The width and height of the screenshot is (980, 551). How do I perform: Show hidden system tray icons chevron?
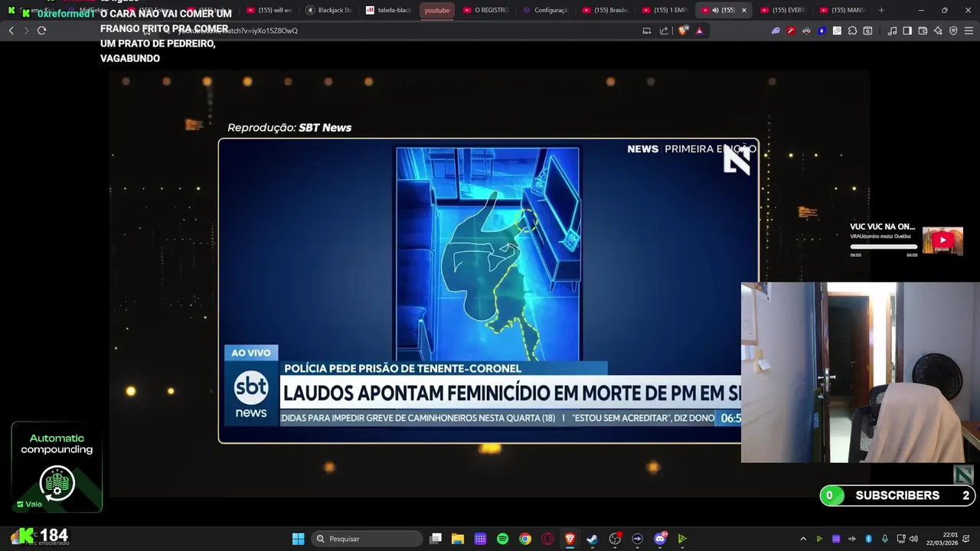pyautogui.click(x=802, y=539)
